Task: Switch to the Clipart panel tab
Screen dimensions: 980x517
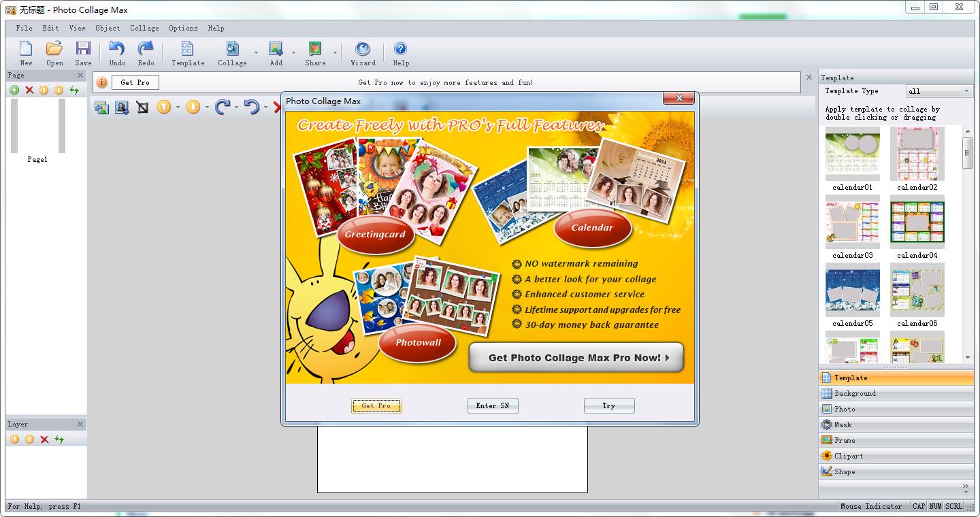Action: [x=896, y=456]
